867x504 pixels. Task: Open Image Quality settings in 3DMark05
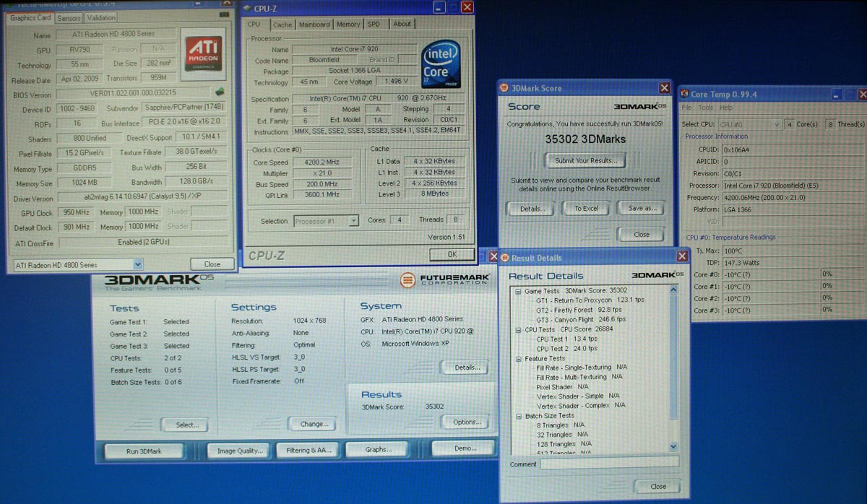tap(239, 451)
